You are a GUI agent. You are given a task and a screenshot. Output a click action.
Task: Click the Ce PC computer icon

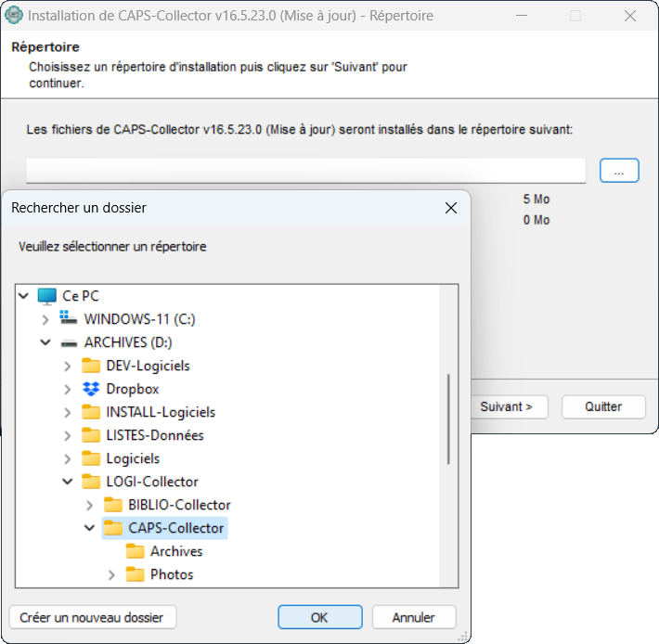tap(46, 296)
